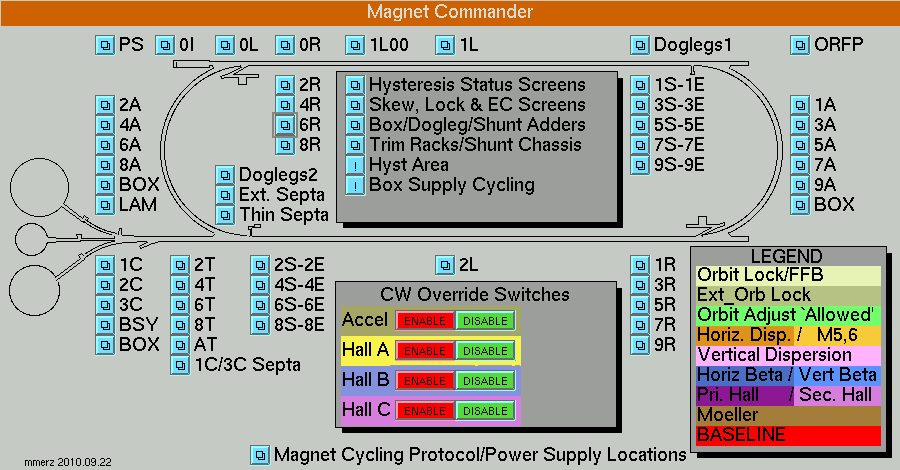Open the 2L linac display icon
900x470 pixels.
[445, 265]
